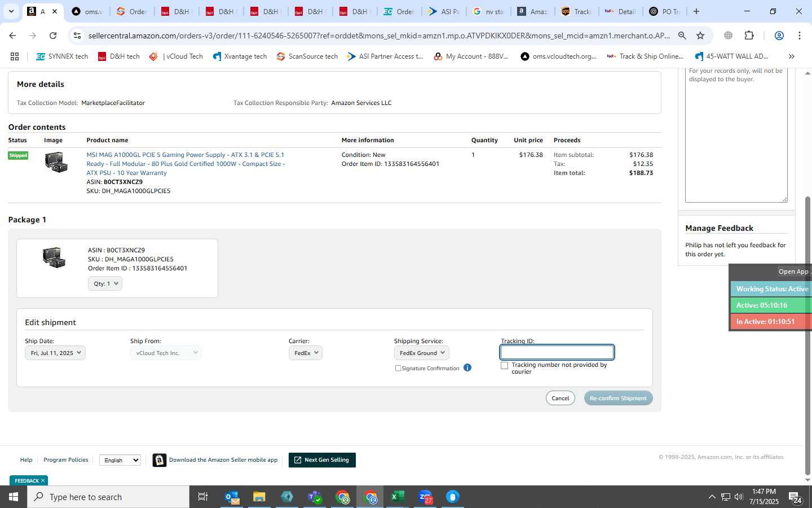Click the volume speaker icon in tray
Image resolution: width=812 pixels, height=508 pixels.
pyautogui.click(x=739, y=497)
